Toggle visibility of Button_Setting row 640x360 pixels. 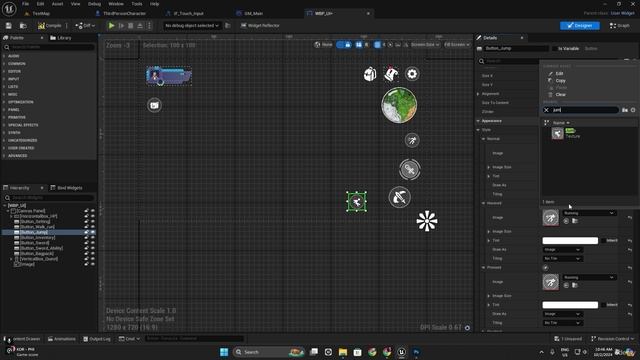(93, 221)
